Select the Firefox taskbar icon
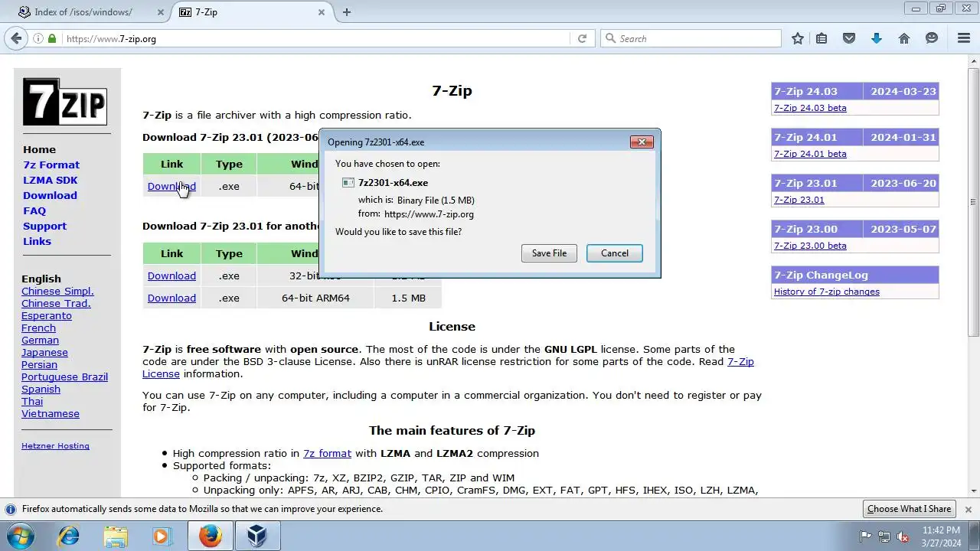Viewport: 980px width, 551px height. click(210, 536)
